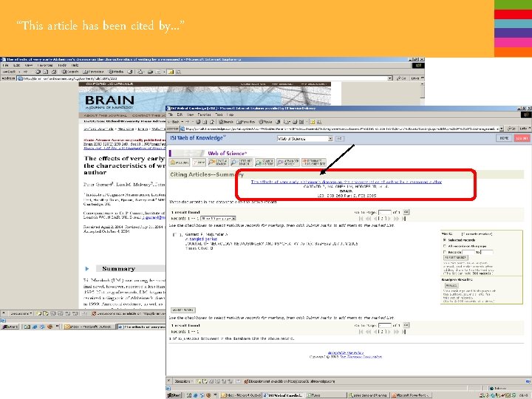Click the Refresh icon in the ISI window toolbar

click(x=205, y=122)
